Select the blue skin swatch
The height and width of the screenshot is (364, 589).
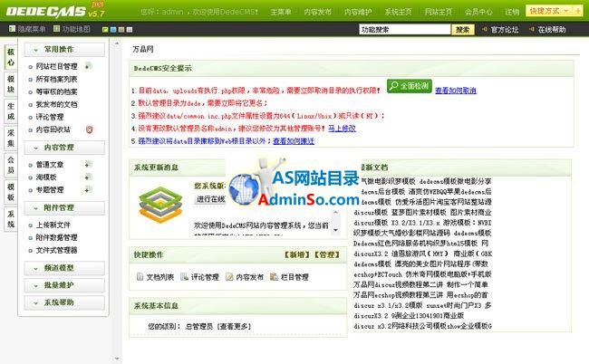113,30
